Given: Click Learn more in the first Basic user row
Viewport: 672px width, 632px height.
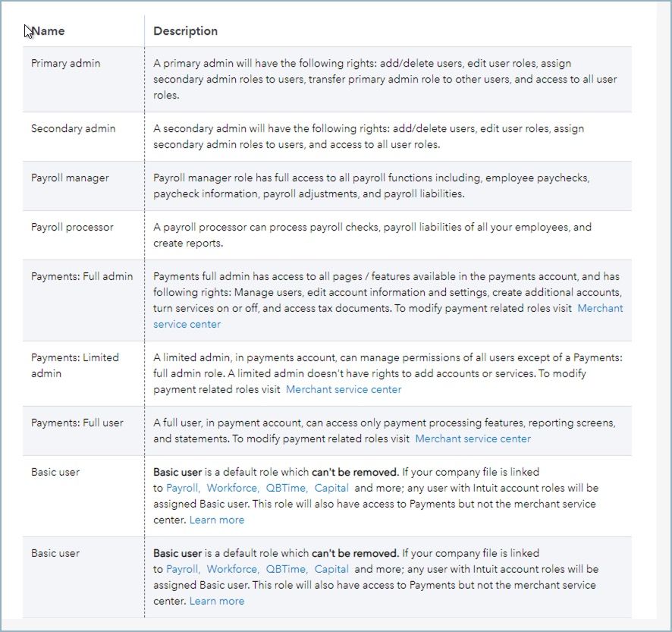Looking at the screenshot, I should tap(217, 520).
